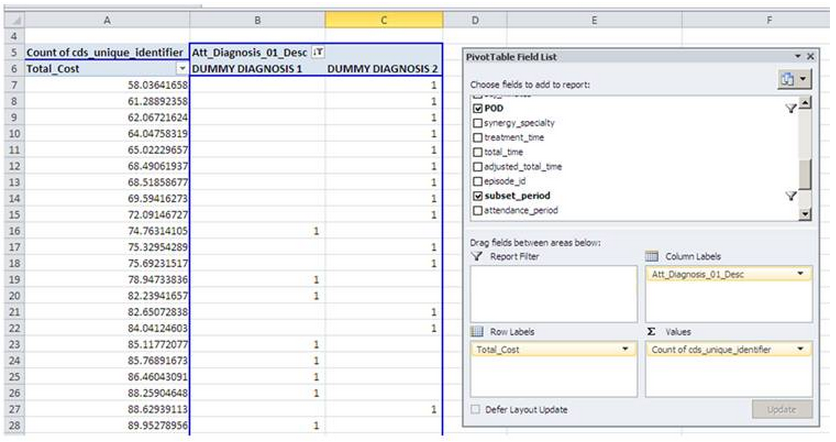836x442 pixels.
Task: Check the synergy_specialty field checkbox
Action: [x=478, y=123]
